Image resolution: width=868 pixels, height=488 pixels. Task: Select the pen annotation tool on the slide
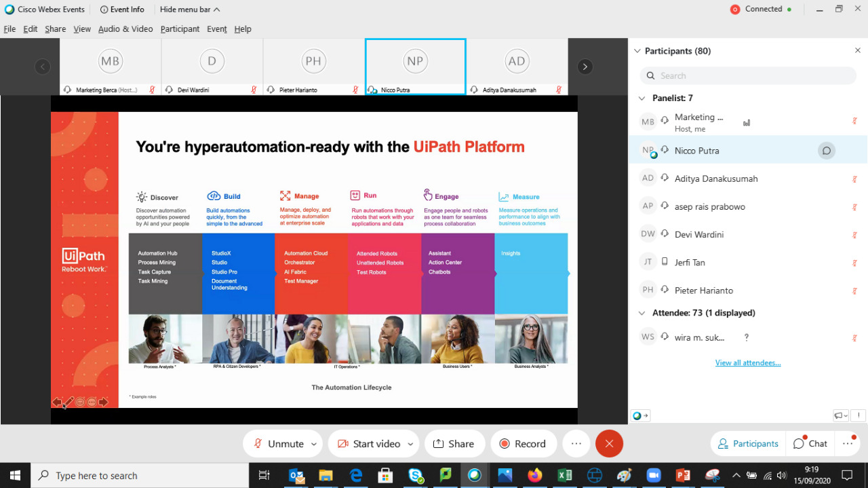[68, 402]
